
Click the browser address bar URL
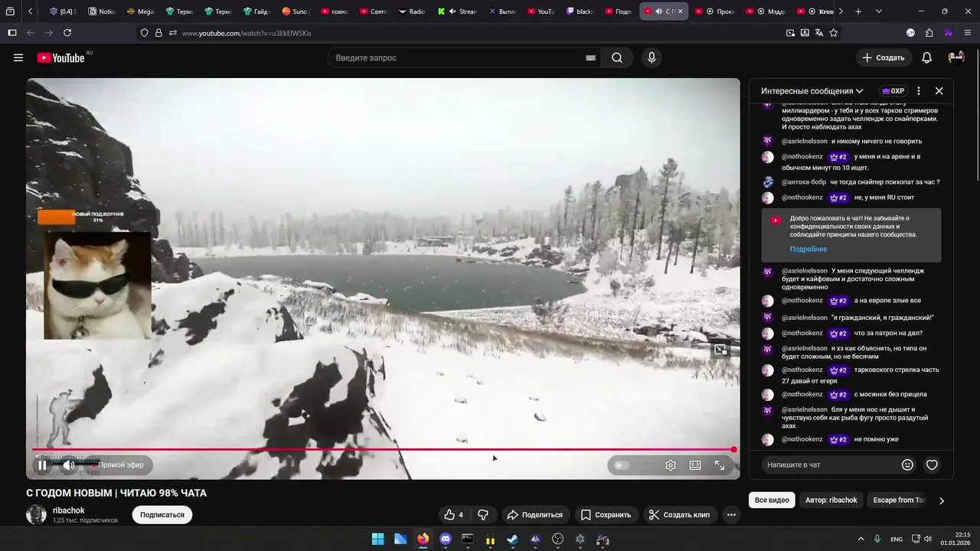pos(247,33)
